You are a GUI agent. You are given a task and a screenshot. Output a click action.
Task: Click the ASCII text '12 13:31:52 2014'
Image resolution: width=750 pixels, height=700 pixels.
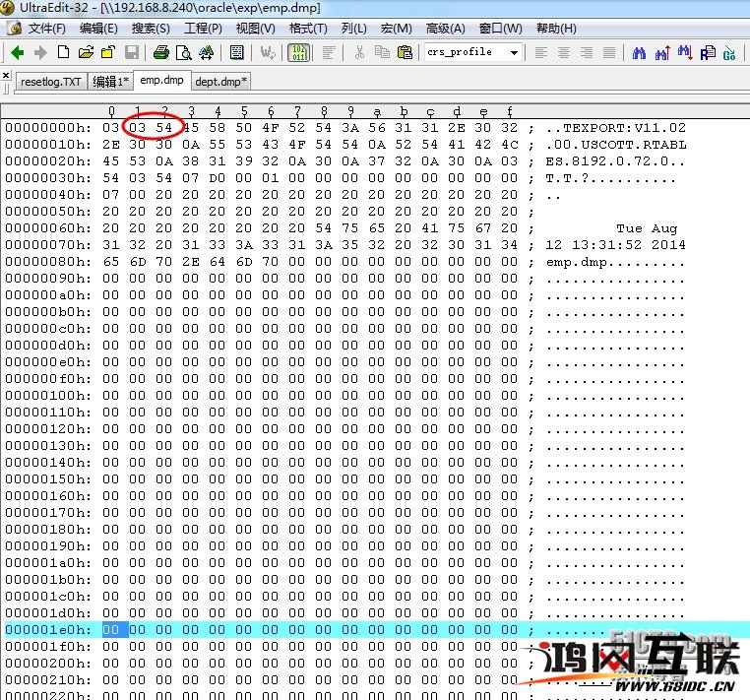(x=615, y=245)
